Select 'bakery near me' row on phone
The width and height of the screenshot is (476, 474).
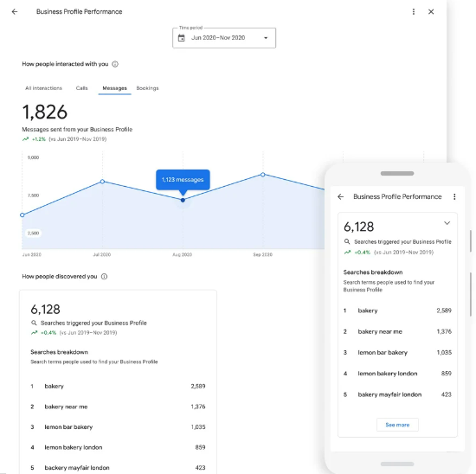pos(397,331)
